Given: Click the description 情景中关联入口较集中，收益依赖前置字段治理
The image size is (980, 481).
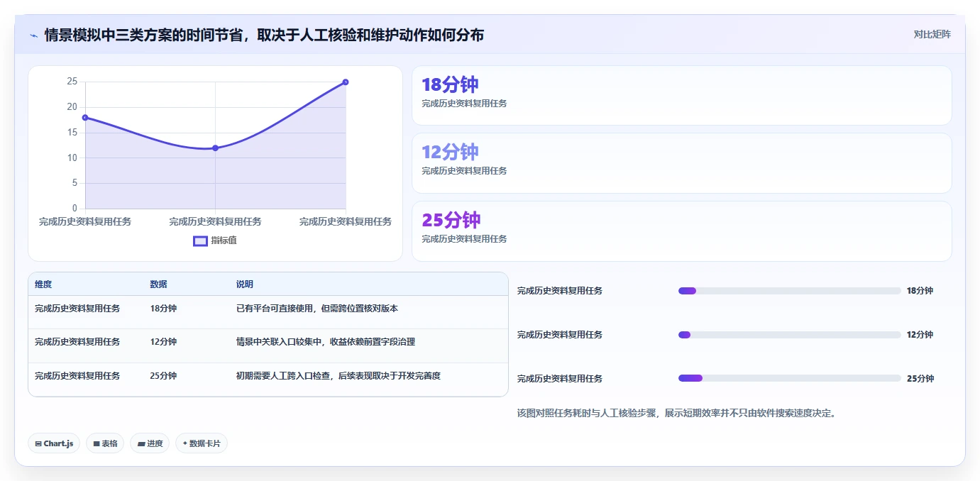Looking at the screenshot, I should 326,342.
